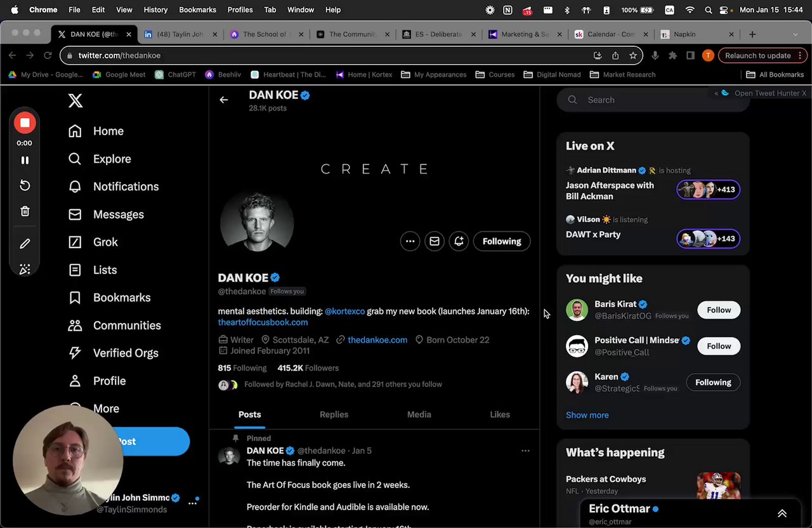Expand the Eric Ottmar messages drawer

[782, 513]
